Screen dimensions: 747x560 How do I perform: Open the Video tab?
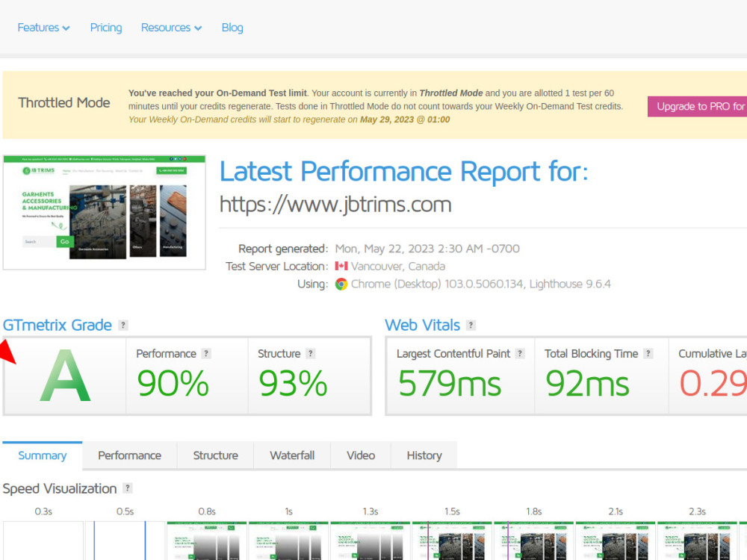361,455
